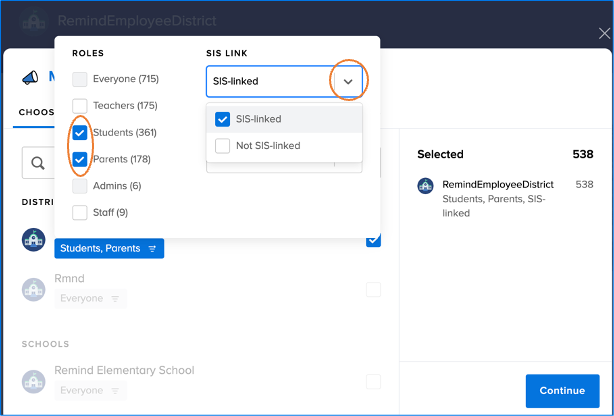Uncheck the Parents role checkbox

click(80, 159)
